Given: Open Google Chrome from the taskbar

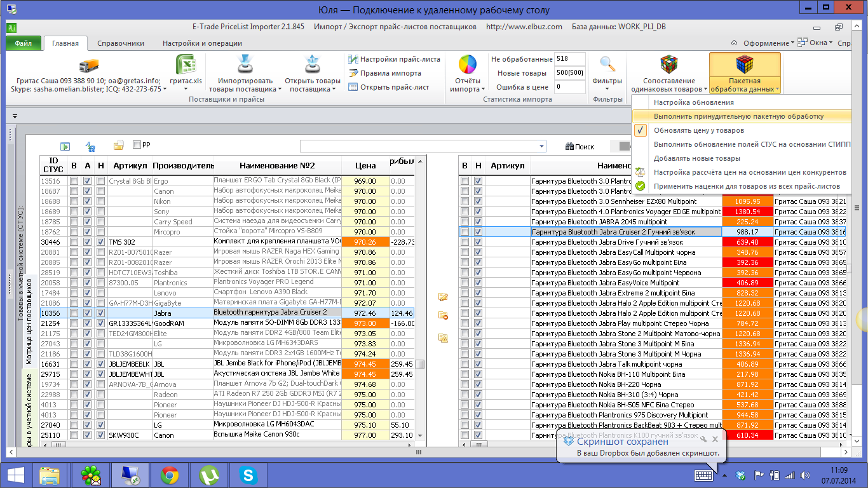Looking at the screenshot, I should click(x=168, y=475).
